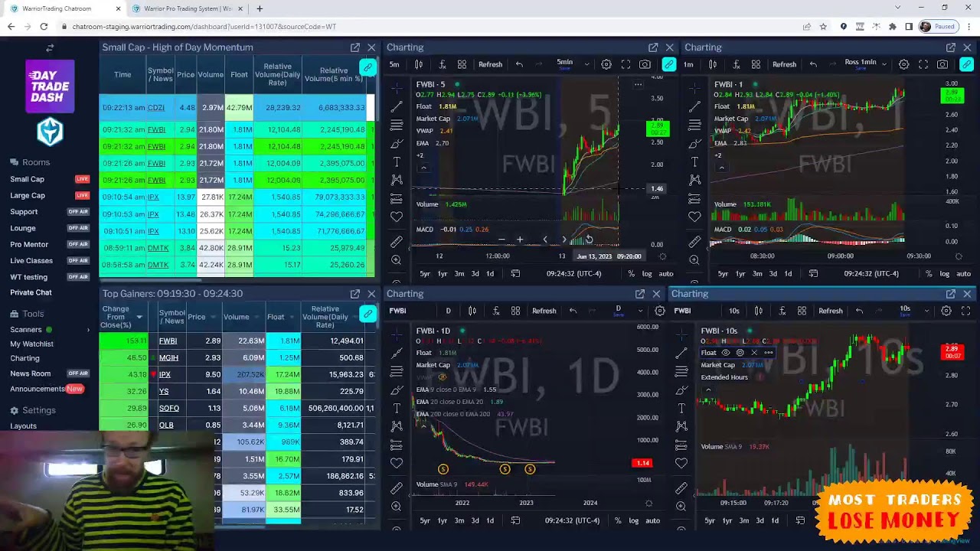
Task: Open candlestick chart type in 1min chart
Action: [x=713, y=64]
